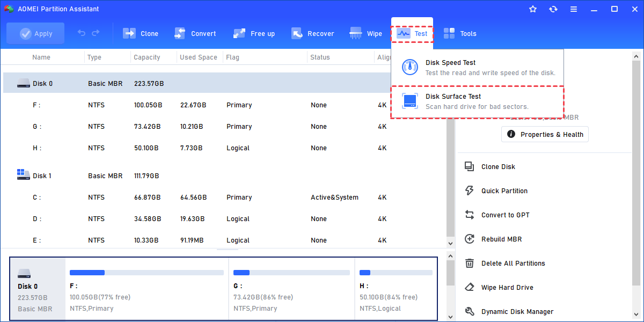
Task: Click E: used space 91.19MB cell
Action: coord(192,240)
